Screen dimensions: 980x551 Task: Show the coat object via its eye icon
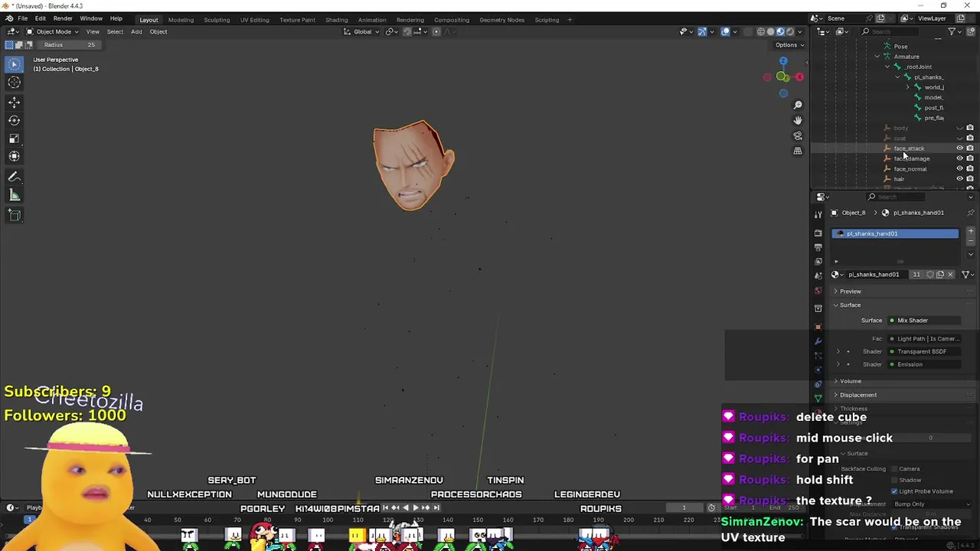[x=959, y=138]
